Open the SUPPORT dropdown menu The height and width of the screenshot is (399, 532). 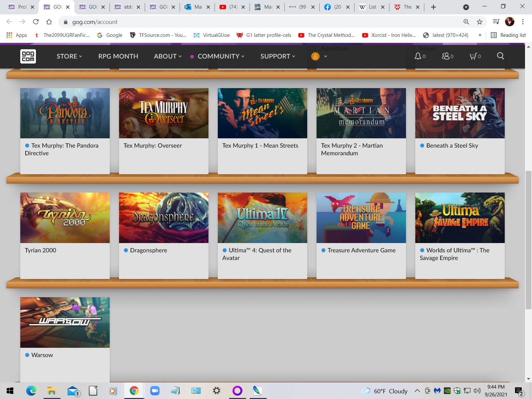point(278,56)
